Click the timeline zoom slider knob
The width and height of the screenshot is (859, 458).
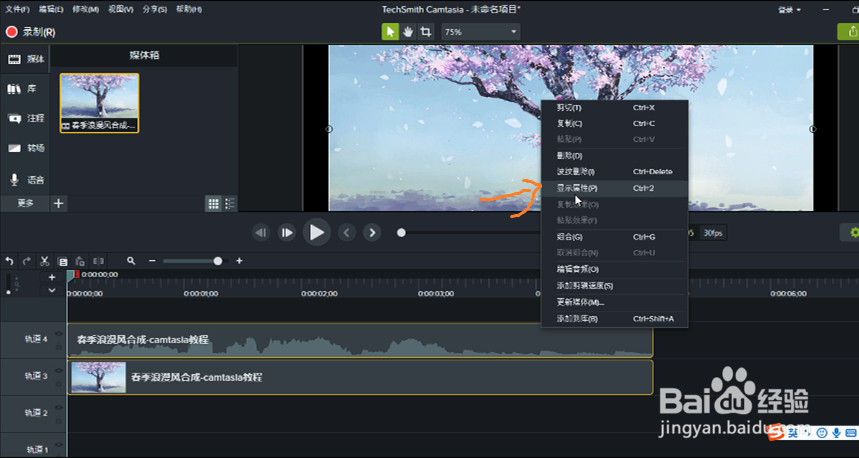point(218,261)
